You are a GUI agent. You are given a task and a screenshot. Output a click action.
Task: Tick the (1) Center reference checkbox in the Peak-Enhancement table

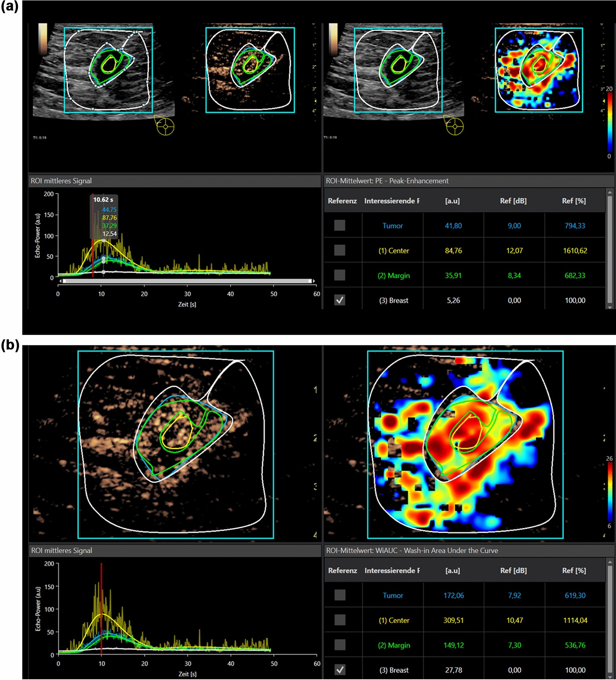[x=340, y=250]
